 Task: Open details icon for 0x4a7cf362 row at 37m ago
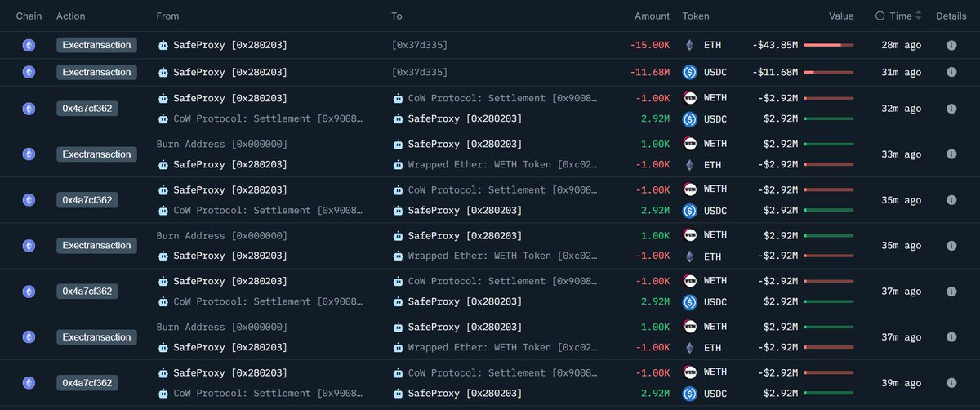pos(951,292)
